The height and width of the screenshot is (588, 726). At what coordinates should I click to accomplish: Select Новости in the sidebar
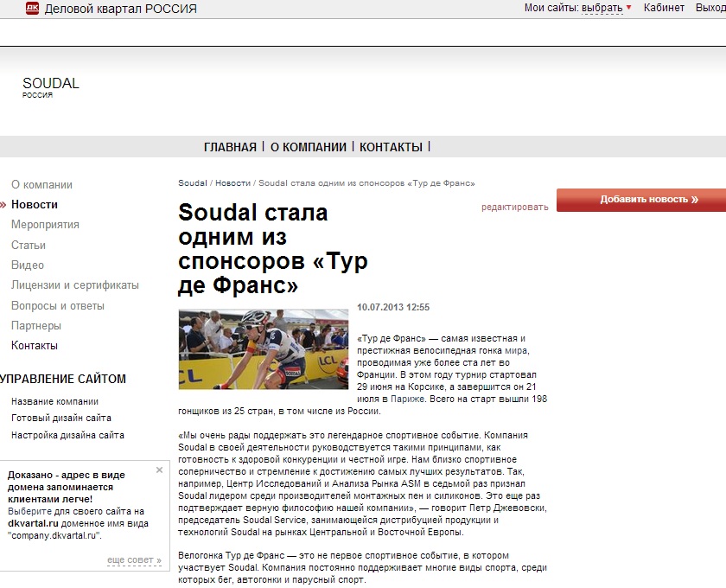(35, 205)
